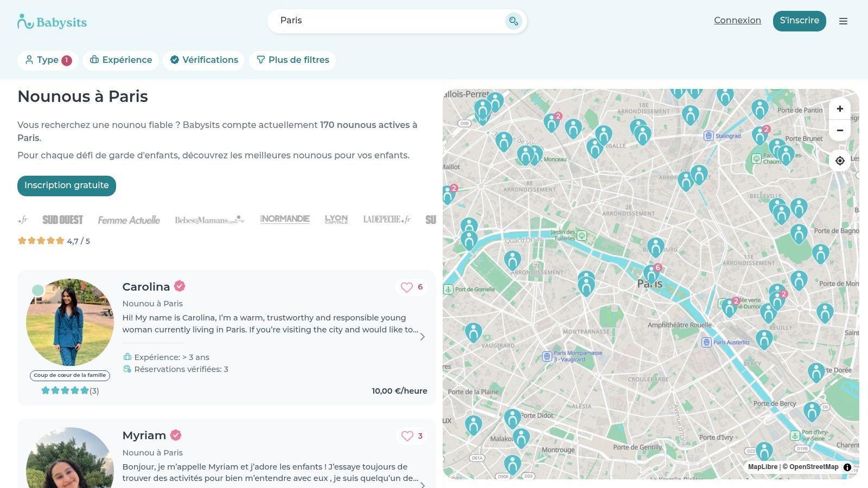The image size is (868, 488).
Task: Expand Myriam's profile with the chevron
Action: [423, 484]
